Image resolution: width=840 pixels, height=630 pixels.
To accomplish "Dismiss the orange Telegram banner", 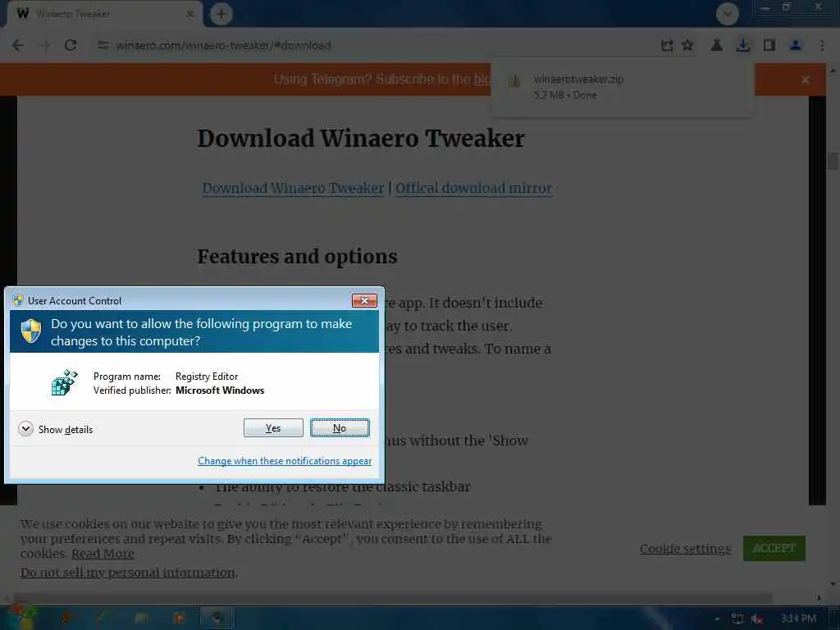I will [x=806, y=80].
